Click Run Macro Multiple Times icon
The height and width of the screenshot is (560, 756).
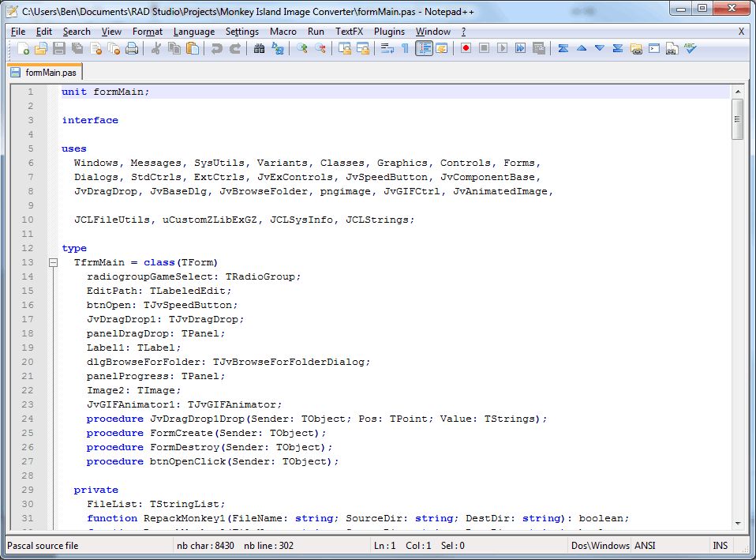pos(520,48)
